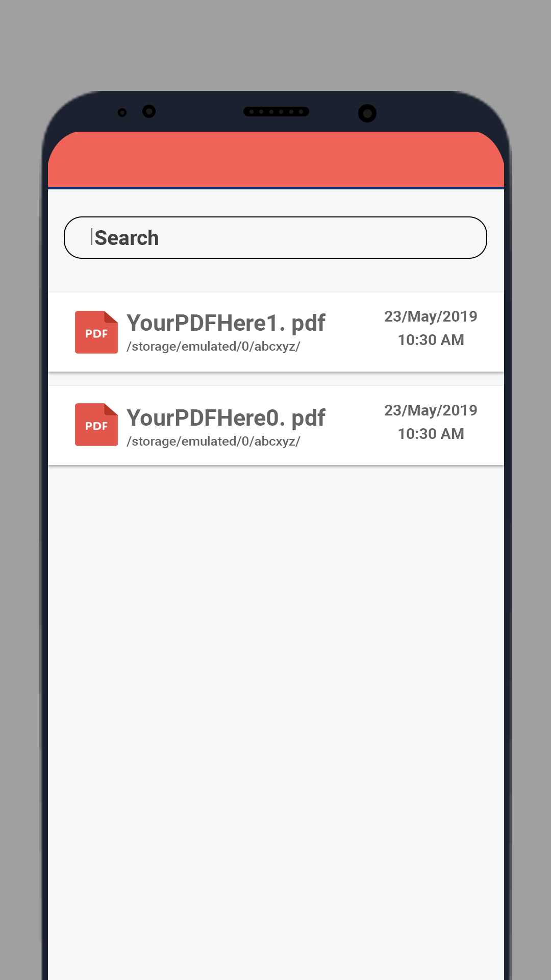Open the YourPDFHere0. pdf file name
Screen dimensions: 551x980
(x=226, y=418)
